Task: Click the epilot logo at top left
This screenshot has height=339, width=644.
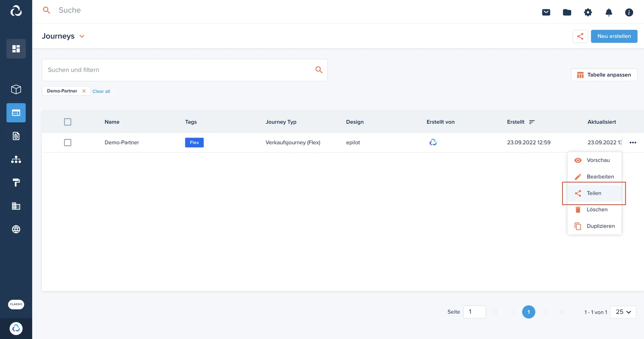Action: tap(16, 11)
